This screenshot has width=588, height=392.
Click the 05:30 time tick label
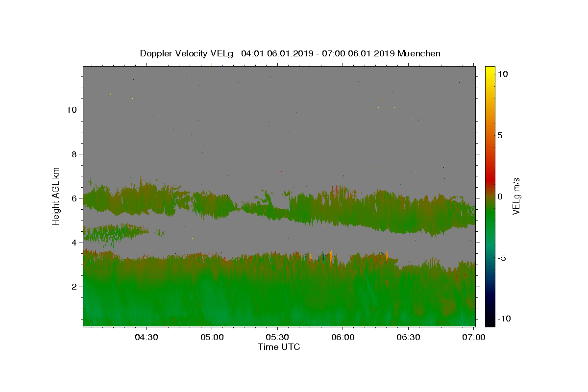[277, 338]
